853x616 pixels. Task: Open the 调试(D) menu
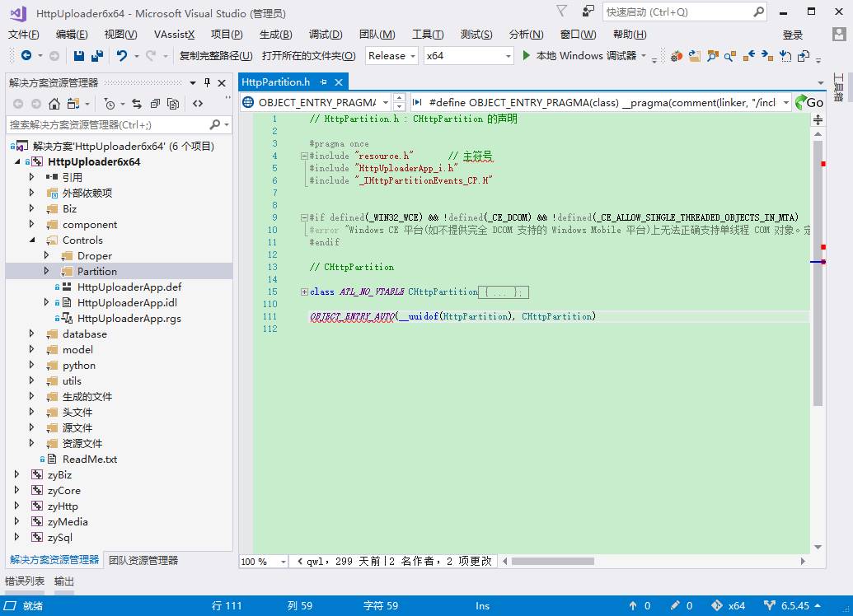pos(325,35)
